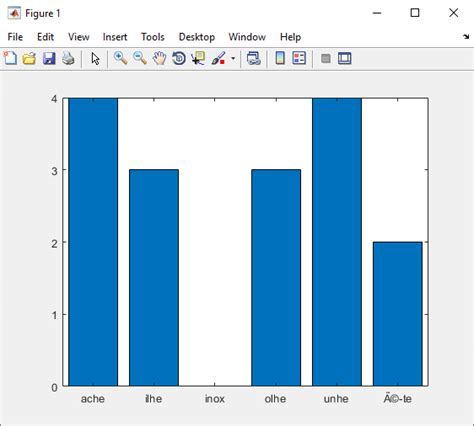The width and height of the screenshot is (474, 426).
Task: Expand the Brush color dropdown arrow
Action: coord(233,59)
